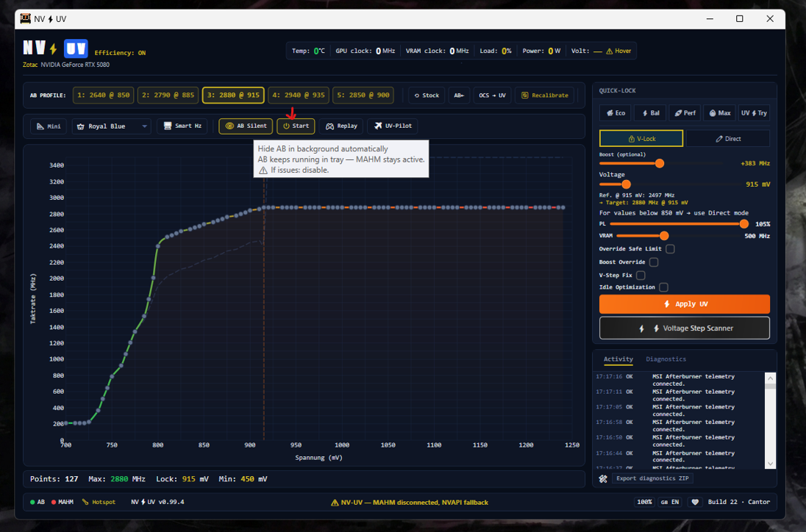
Task: Click the UV Try quick-lock button
Action: coord(754,113)
